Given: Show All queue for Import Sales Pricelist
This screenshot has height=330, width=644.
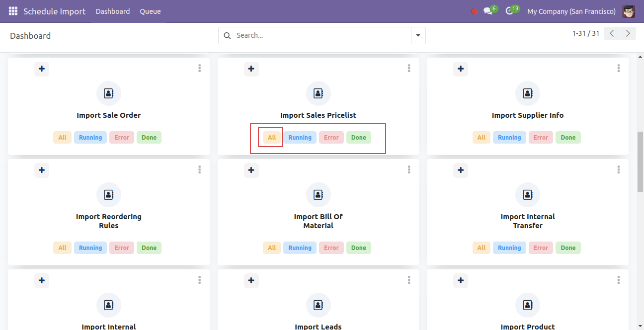Looking at the screenshot, I should click(272, 138).
